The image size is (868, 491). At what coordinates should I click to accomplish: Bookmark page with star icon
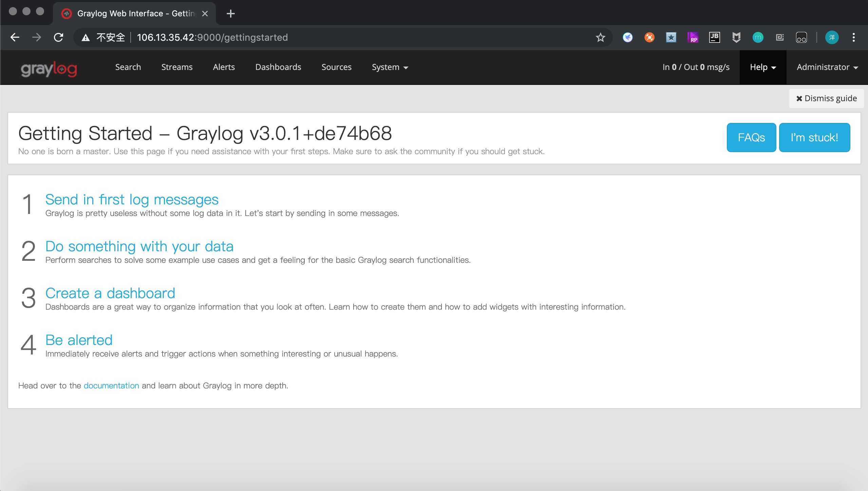[600, 37]
